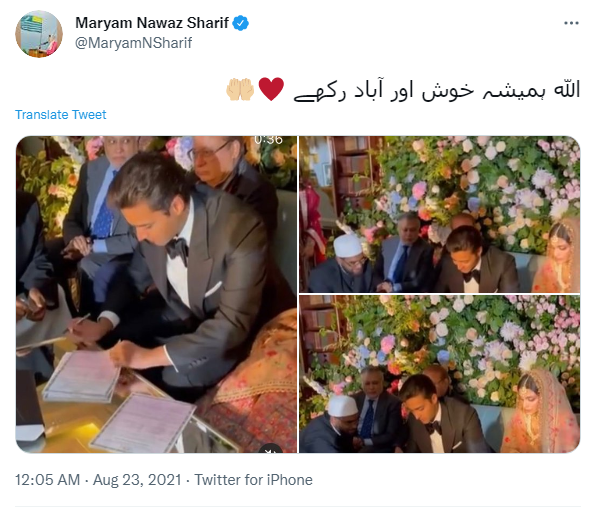This screenshot has height=508, width=597.
Task: Click the praying hands emoji in tweet
Action: pyautogui.click(x=240, y=89)
